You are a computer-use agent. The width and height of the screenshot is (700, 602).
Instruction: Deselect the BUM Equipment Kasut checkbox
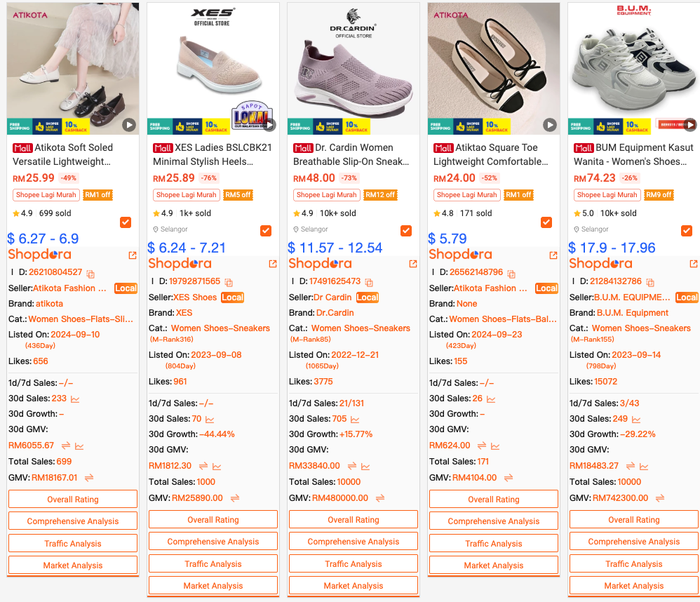point(686,231)
